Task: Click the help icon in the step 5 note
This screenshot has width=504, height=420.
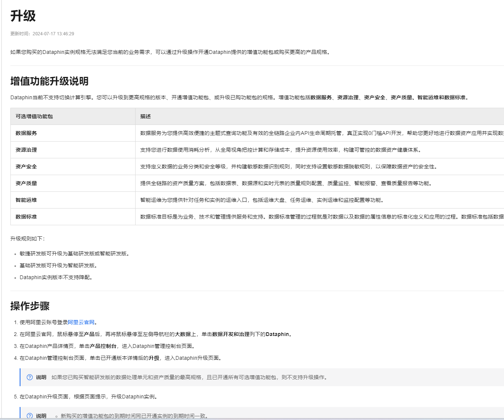Action: click(30, 416)
